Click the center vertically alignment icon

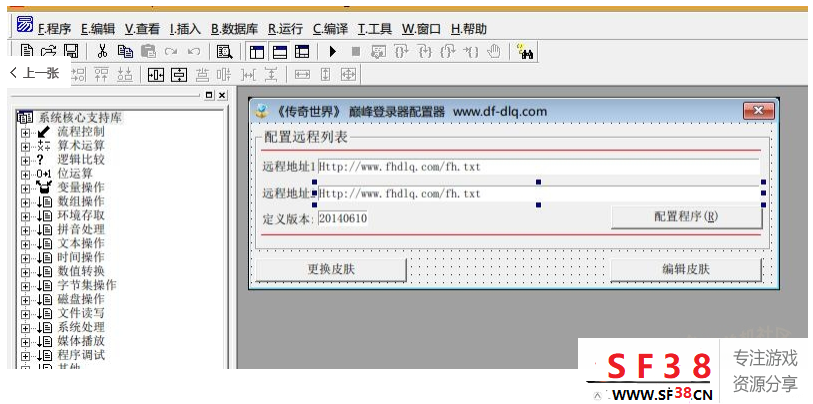coord(179,75)
